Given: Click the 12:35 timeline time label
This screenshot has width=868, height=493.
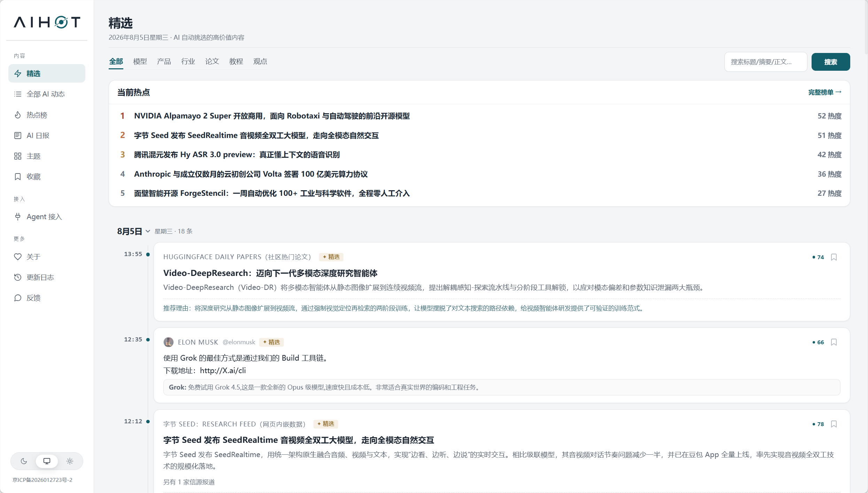Looking at the screenshot, I should tap(133, 340).
